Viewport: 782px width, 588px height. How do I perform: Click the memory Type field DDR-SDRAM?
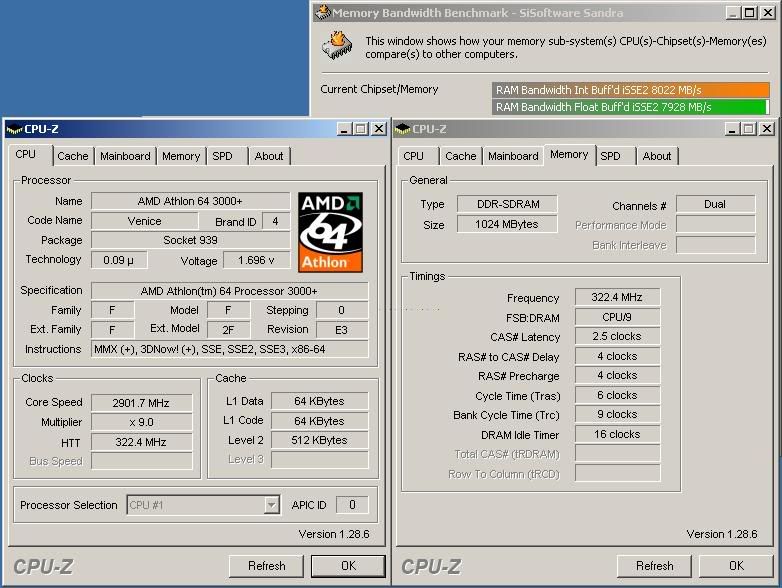tap(507, 204)
